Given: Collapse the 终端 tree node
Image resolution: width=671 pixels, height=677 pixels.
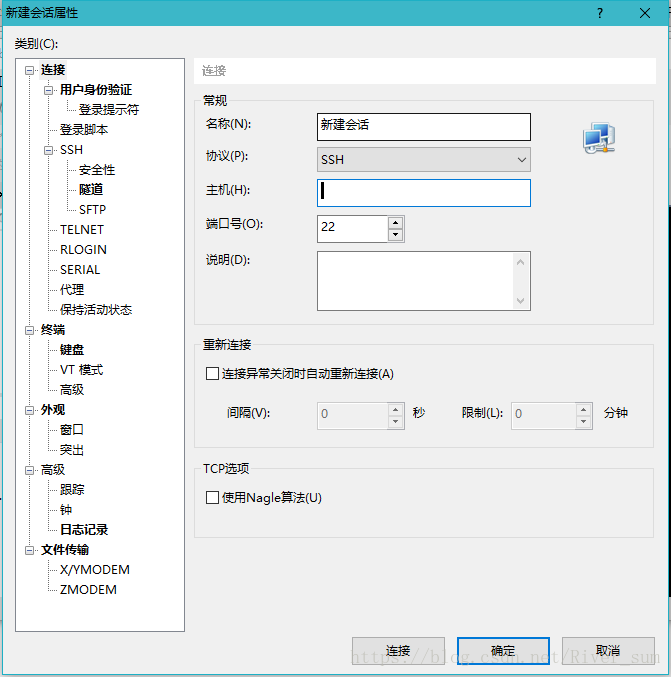Looking at the screenshot, I should pos(29,330).
